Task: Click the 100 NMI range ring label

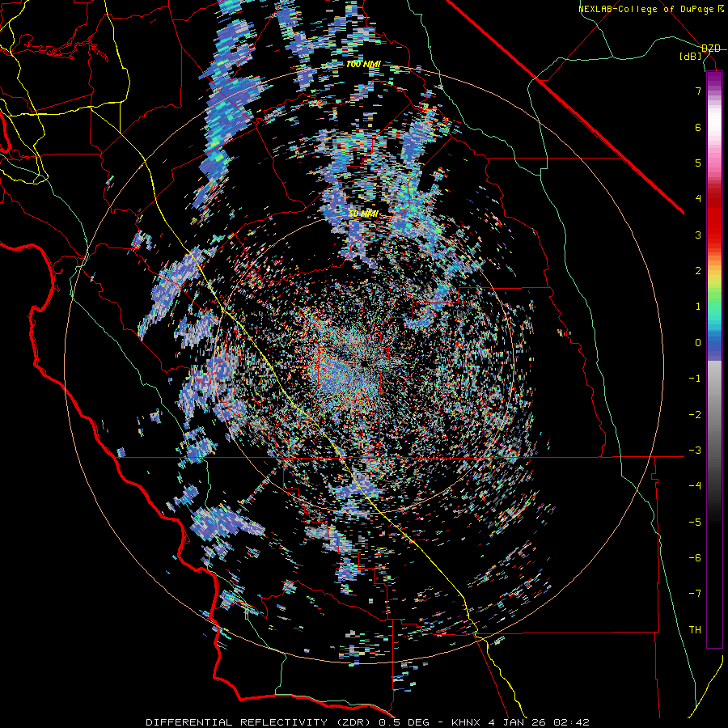Action: 363,64
